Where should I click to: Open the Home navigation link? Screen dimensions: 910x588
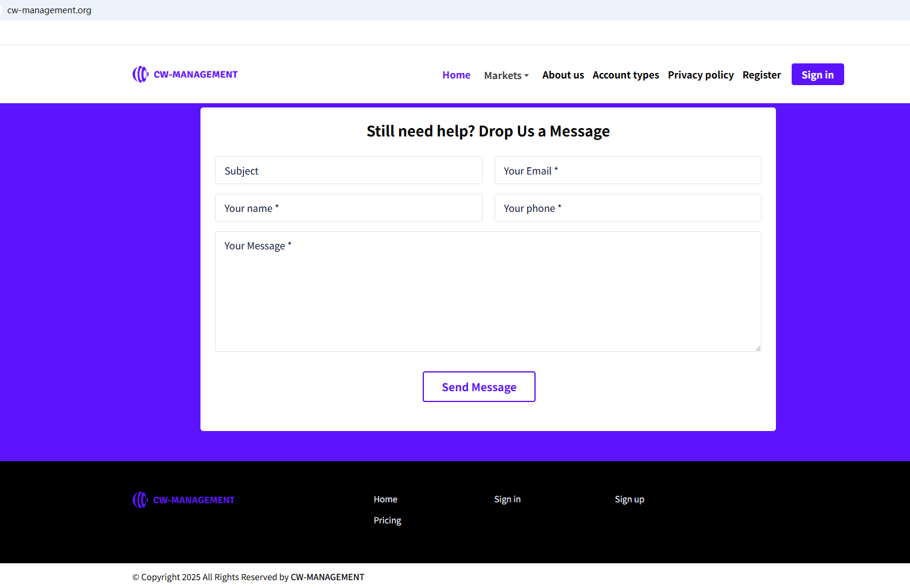point(456,75)
